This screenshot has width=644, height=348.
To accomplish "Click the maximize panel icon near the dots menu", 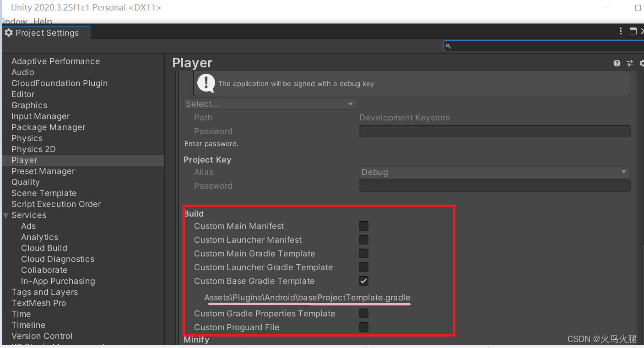I will tap(633, 31).
